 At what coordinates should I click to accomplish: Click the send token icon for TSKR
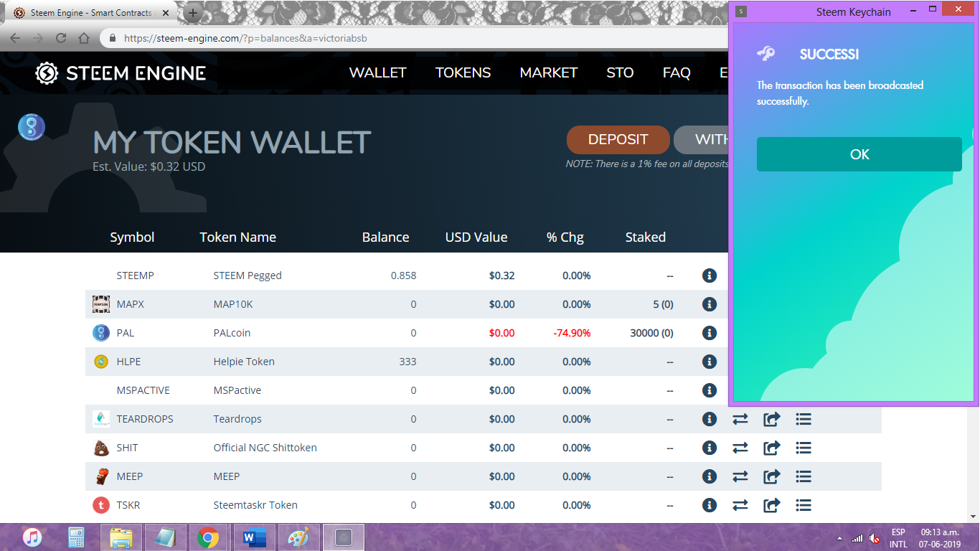coord(772,505)
